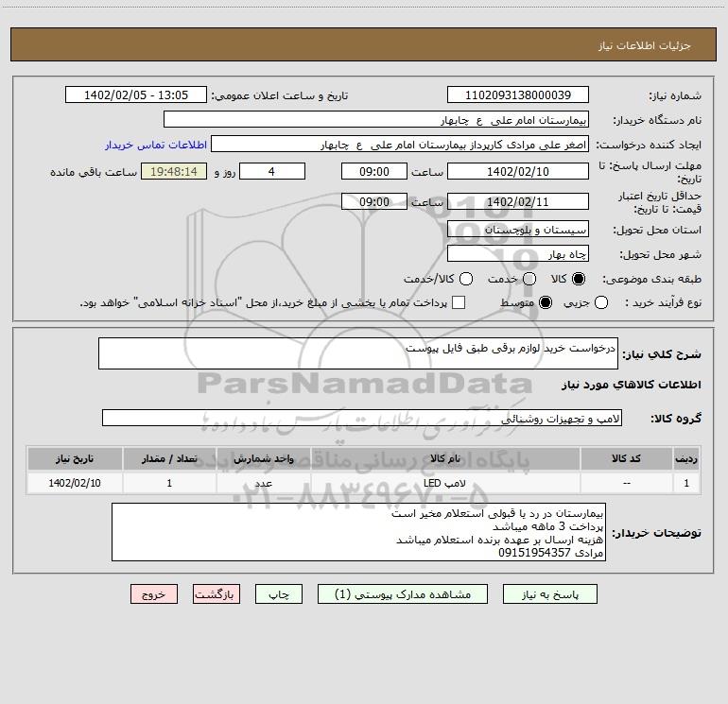Click the page title جزئیات اطلاعات نیاز

point(644,45)
